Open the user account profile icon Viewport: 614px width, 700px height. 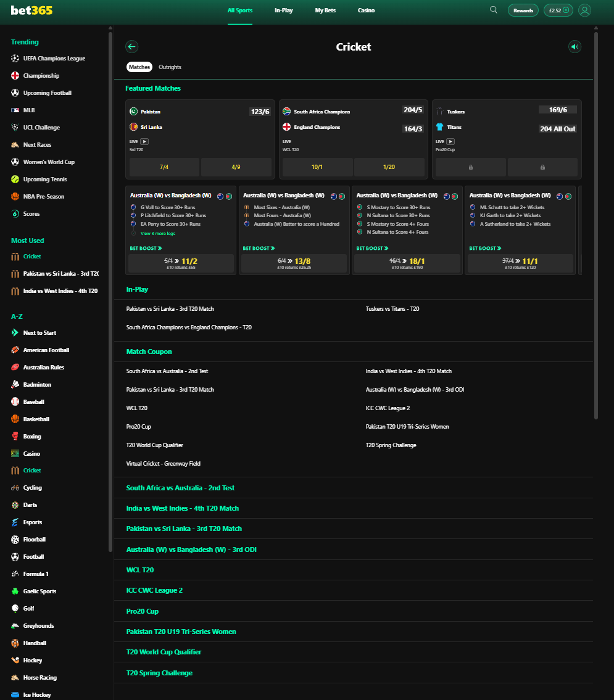584,10
